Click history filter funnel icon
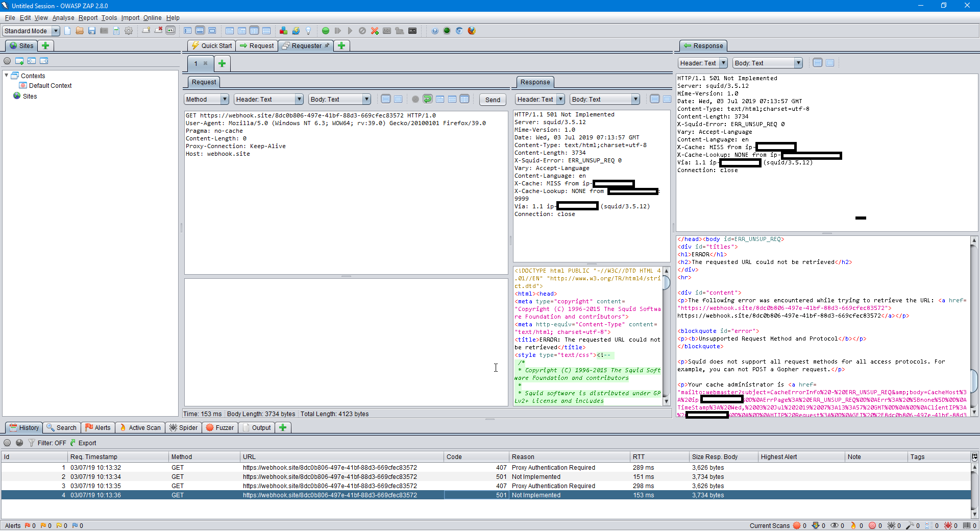 (32, 443)
